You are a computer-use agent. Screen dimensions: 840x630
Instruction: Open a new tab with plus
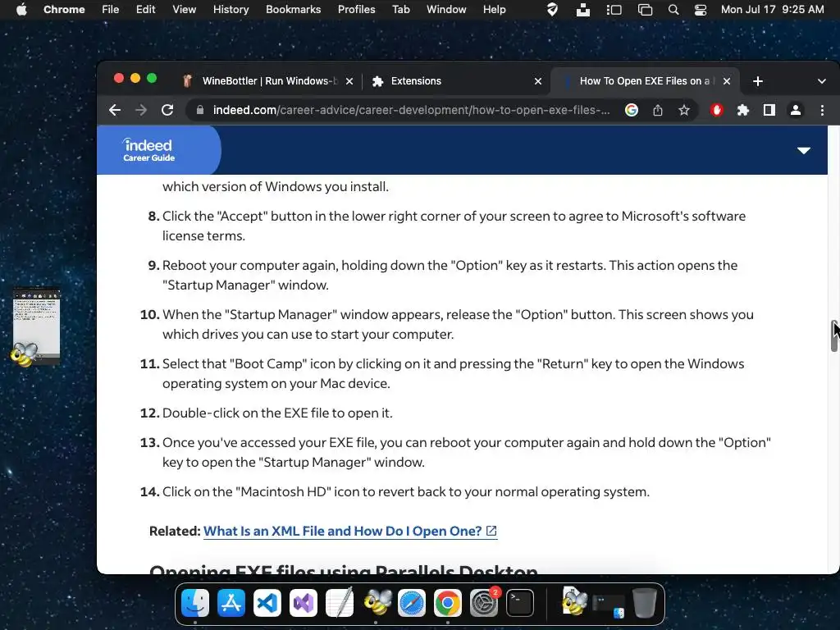click(757, 81)
